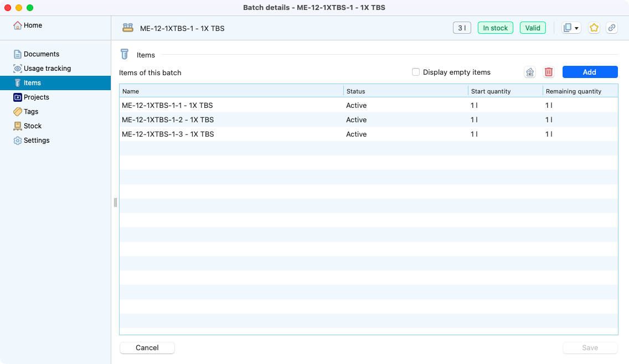The width and height of the screenshot is (629, 364).
Task: Switch to the Documents section
Action: pyautogui.click(x=42, y=54)
